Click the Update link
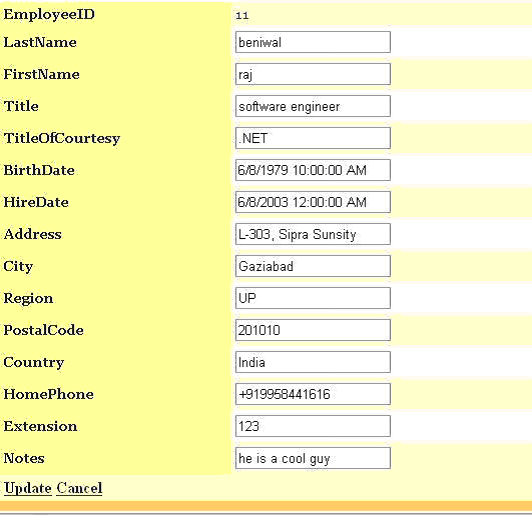This screenshot has width=532, height=515. pos(27,488)
